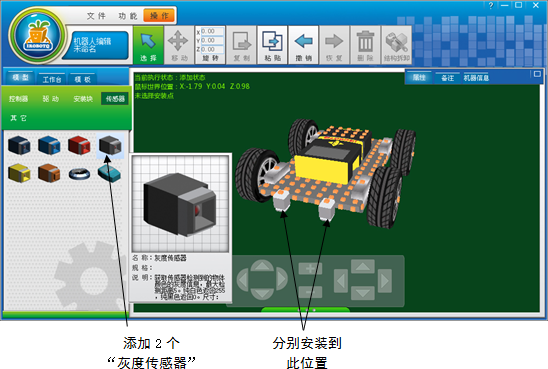Click the 灰度传感器 preview image

point(180,204)
